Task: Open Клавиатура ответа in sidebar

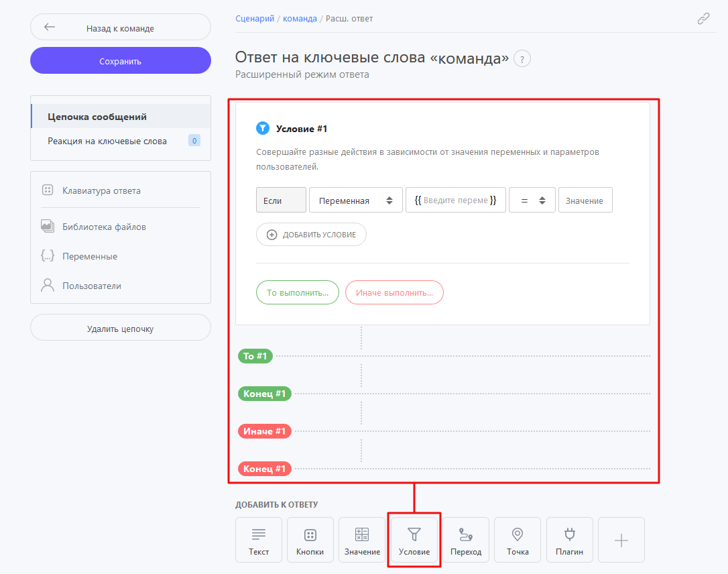Action: [x=101, y=190]
